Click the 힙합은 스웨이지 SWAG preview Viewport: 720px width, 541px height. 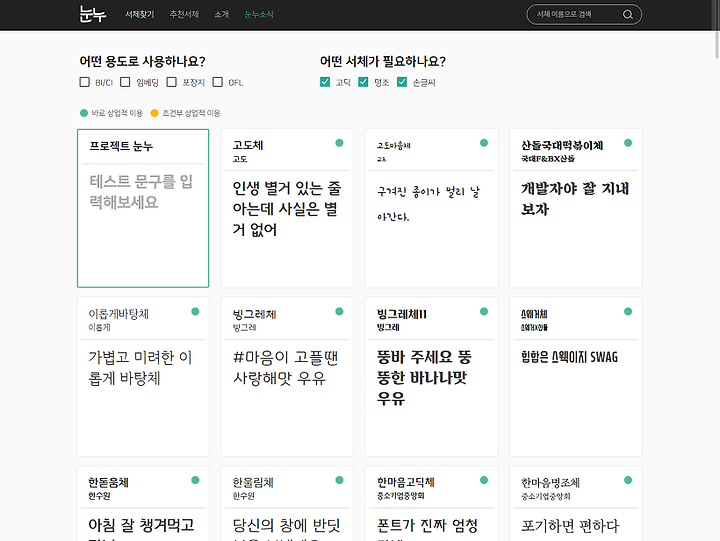point(569,357)
